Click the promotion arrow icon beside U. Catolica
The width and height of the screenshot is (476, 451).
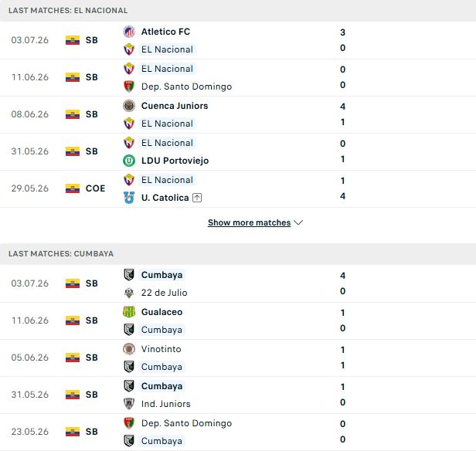point(197,198)
